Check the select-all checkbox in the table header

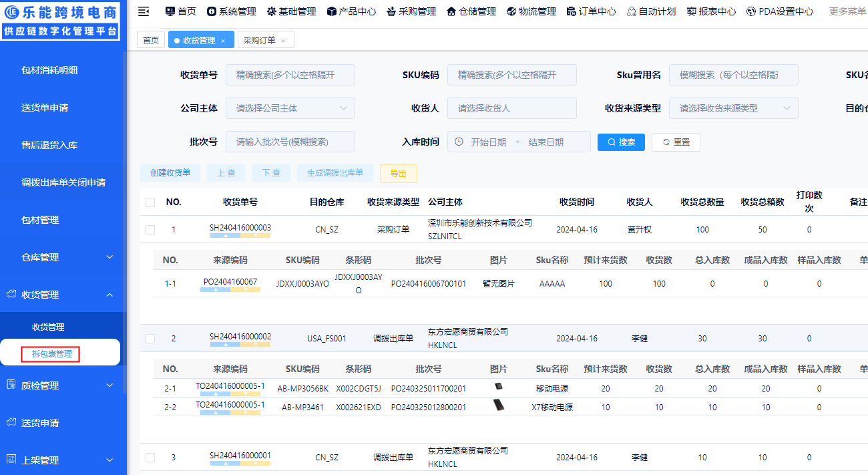point(150,202)
